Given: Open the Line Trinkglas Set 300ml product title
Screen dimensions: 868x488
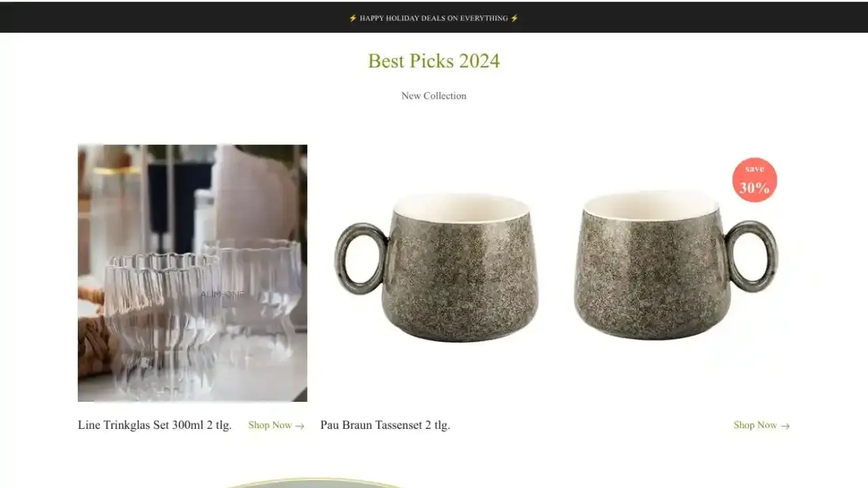Looking at the screenshot, I should tap(154, 425).
